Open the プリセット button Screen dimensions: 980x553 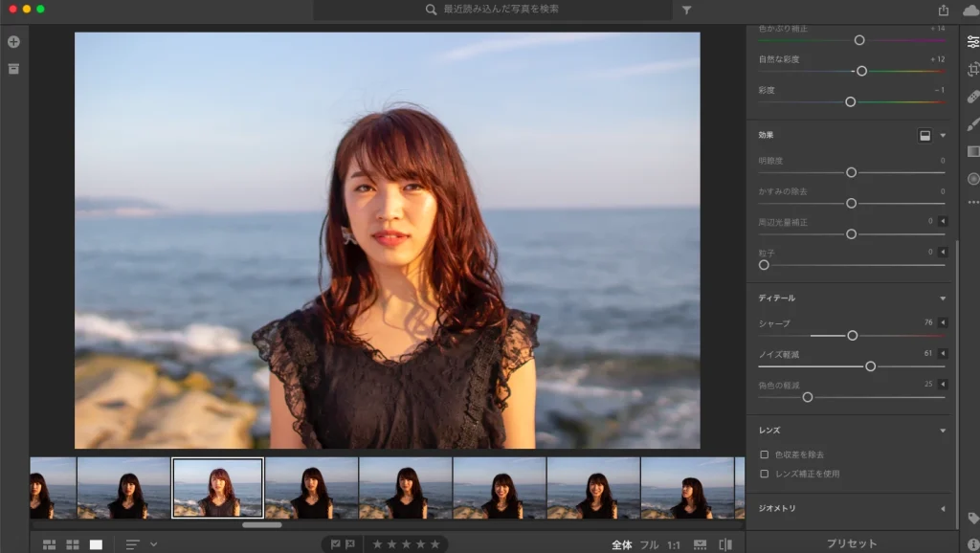click(x=851, y=543)
